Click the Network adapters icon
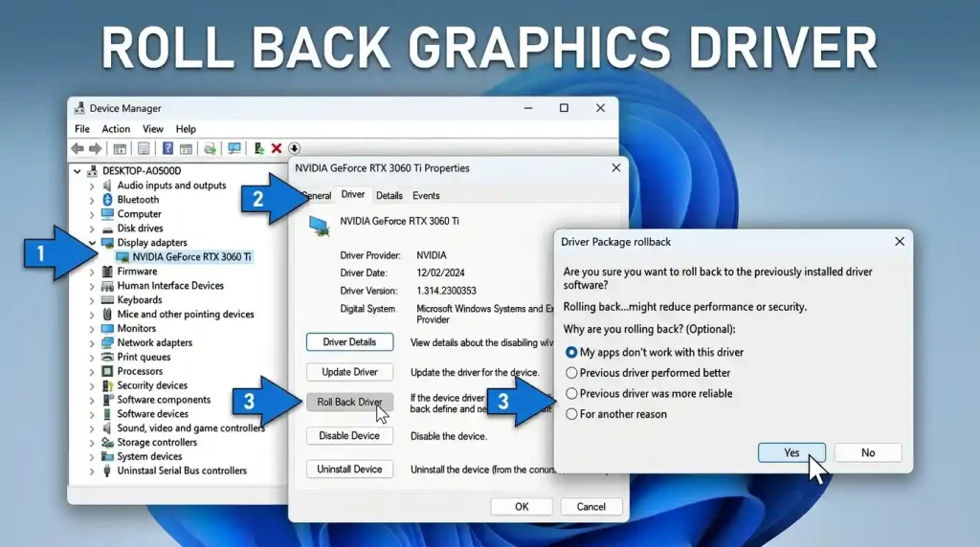980x547 pixels. click(x=107, y=342)
